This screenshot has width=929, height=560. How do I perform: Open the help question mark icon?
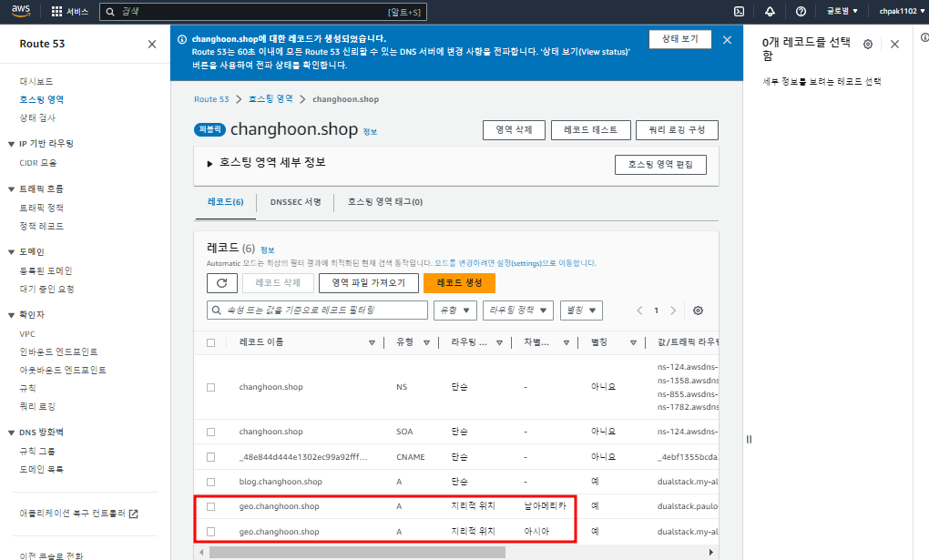(x=801, y=11)
